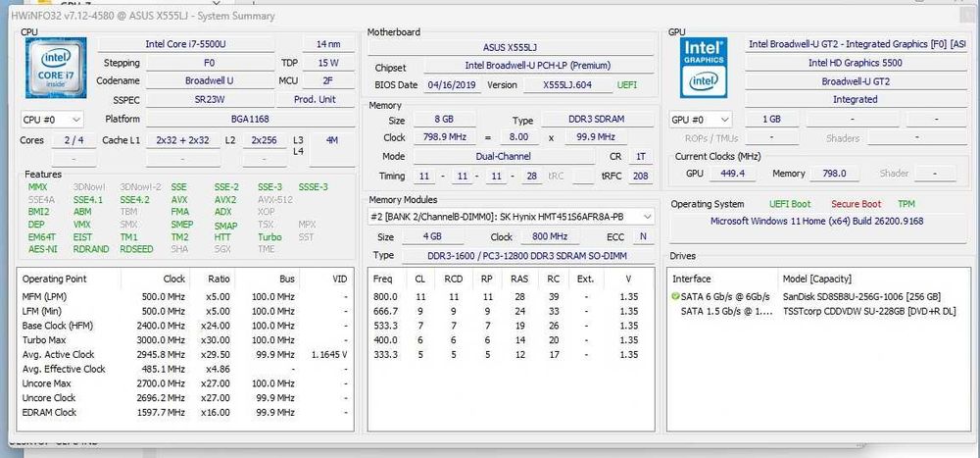Click the module clock 800 MHz field
The height and width of the screenshot is (458, 980).
coord(549,237)
